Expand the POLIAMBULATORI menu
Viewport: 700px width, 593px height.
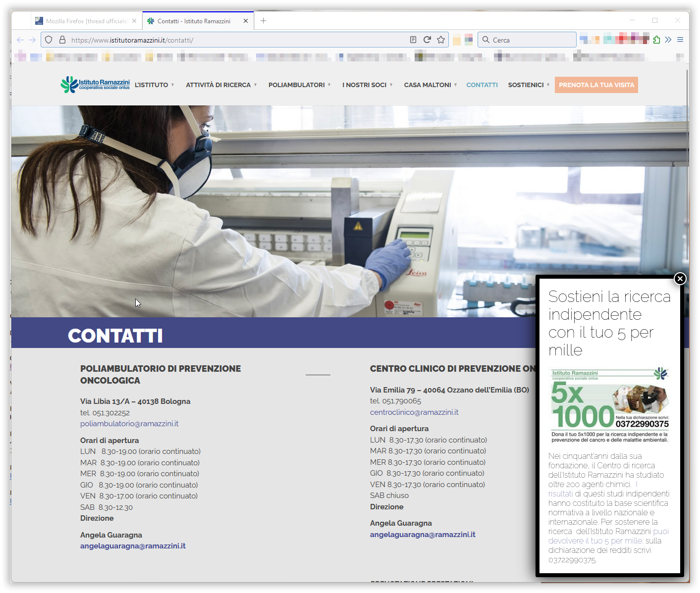coord(299,85)
